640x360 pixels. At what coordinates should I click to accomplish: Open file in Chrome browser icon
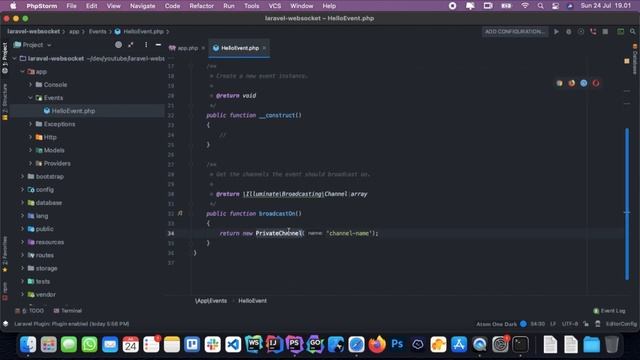pyautogui.click(x=559, y=83)
